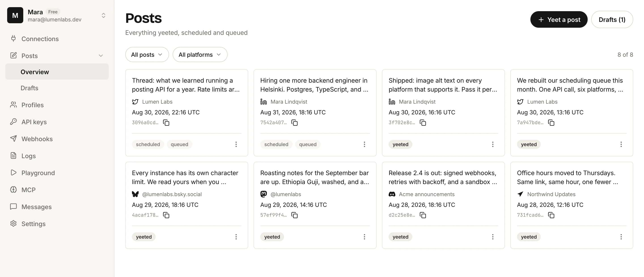Click the M account avatar
The width and height of the screenshot is (644, 277).
[x=15, y=15]
